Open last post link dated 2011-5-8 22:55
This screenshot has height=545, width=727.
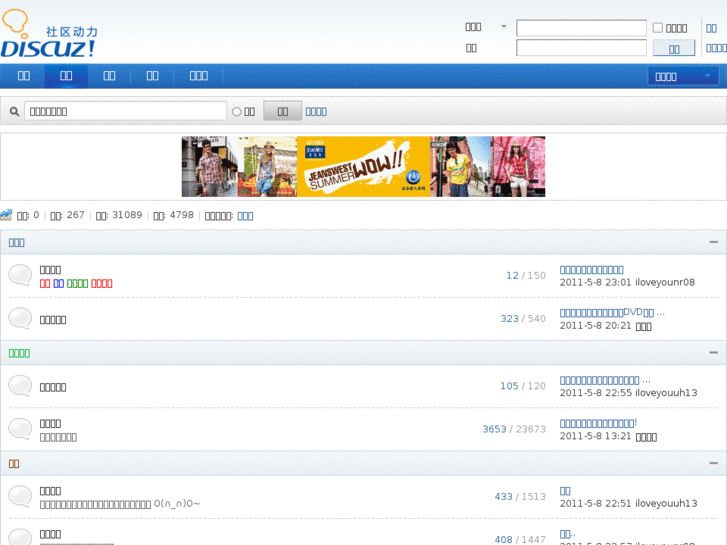tap(605, 380)
